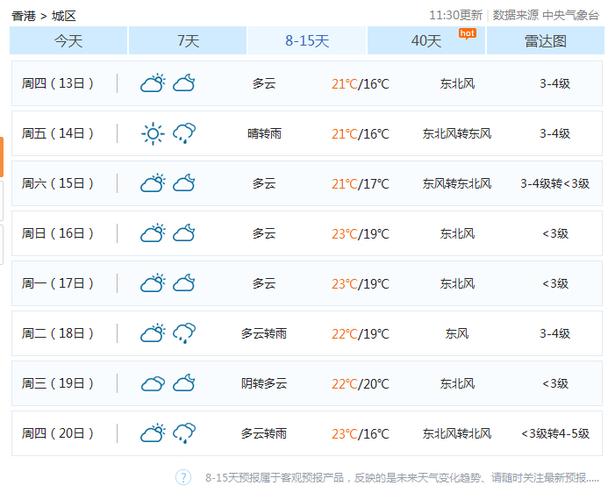Click the daytime cloudy icon for 周六 15日
Image resolution: width=615 pixels, height=500 pixels.
coord(153,183)
